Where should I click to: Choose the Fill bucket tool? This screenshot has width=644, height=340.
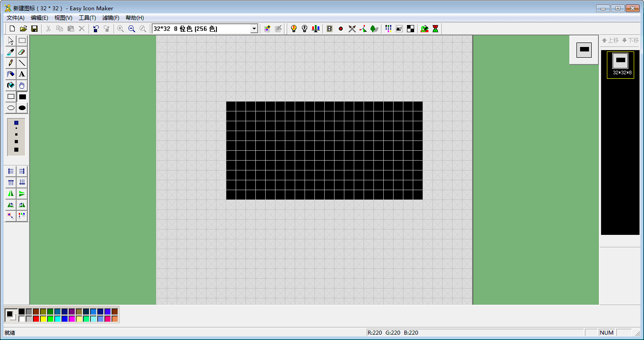(x=10, y=85)
